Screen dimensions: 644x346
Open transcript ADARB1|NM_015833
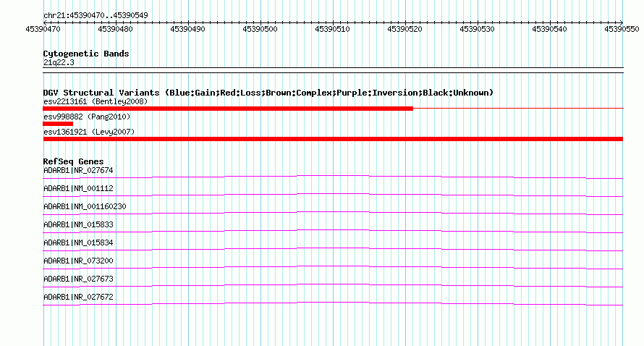tap(78, 224)
